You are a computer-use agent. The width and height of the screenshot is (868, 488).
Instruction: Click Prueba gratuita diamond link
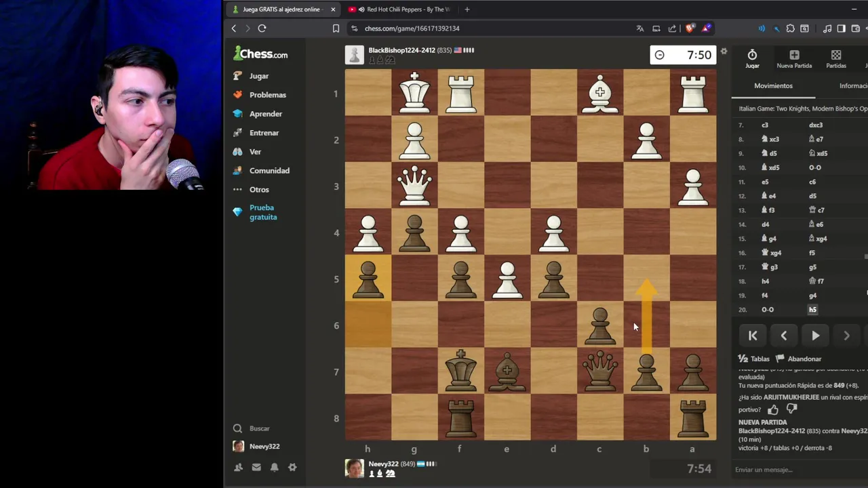point(256,212)
